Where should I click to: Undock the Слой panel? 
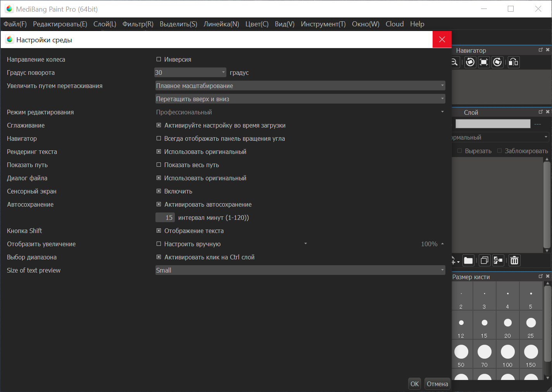point(541,112)
